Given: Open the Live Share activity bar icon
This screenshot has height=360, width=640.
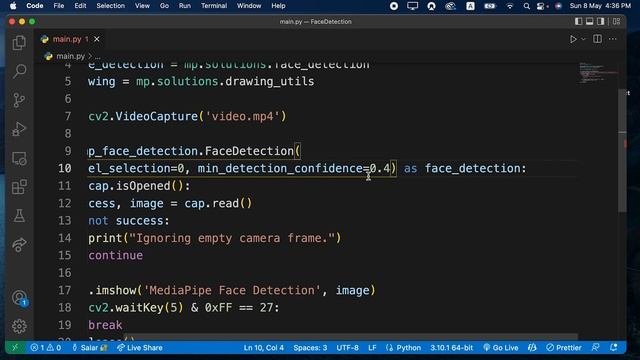Looking at the screenshot, I should coord(19,244).
